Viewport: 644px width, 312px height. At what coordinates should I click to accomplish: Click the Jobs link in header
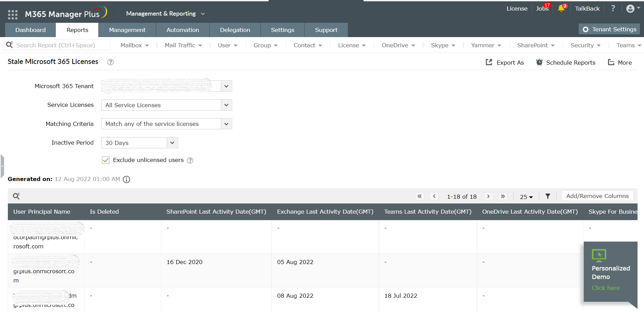(542, 9)
